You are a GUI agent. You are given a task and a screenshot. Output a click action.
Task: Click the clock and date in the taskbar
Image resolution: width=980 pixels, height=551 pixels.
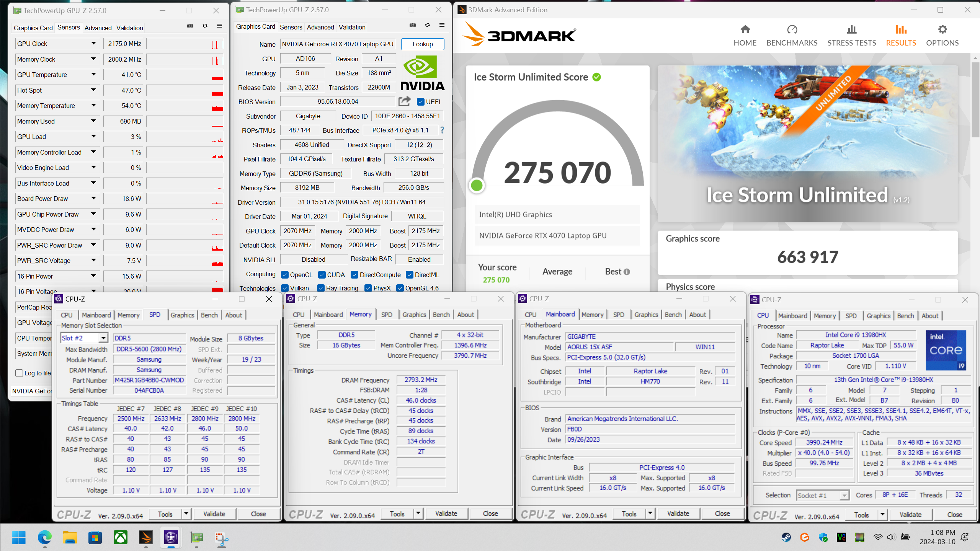[x=938, y=537]
